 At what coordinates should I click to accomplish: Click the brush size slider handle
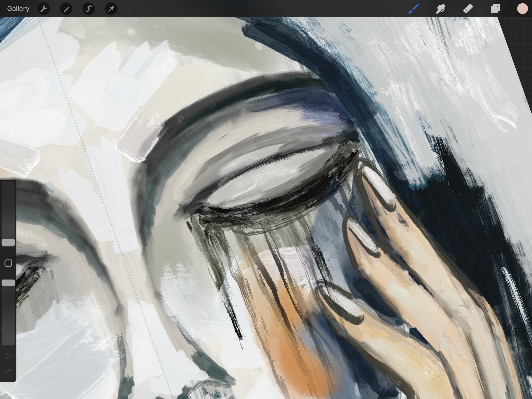tap(8, 243)
